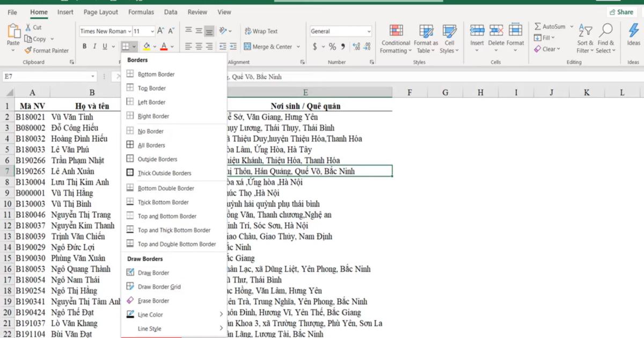Screen dimensions: 644x338
Task: Toggle bold formatting
Action: (84, 46)
